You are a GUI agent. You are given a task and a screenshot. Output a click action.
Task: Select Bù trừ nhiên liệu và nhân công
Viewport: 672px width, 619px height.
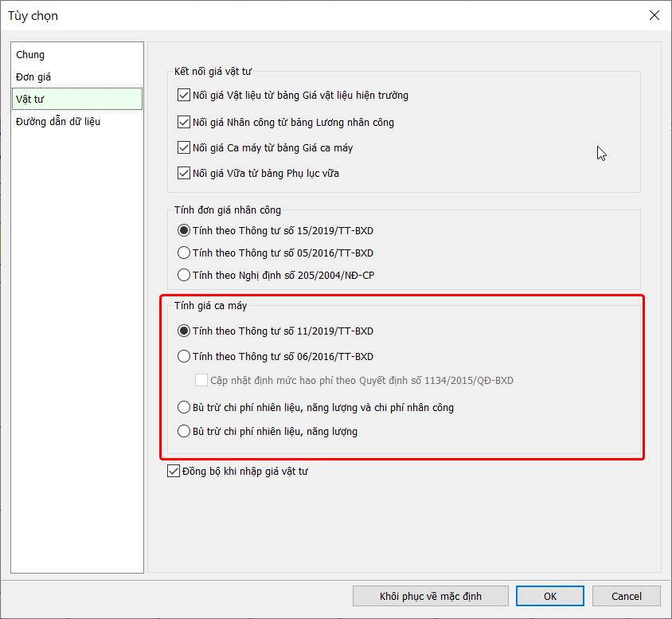pyautogui.click(x=185, y=408)
